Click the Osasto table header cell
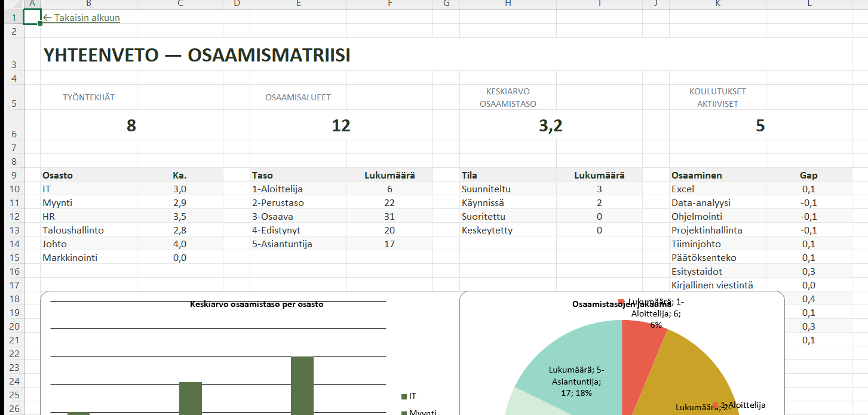The height and width of the screenshot is (415, 868). pyautogui.click(x=88, y=176)
